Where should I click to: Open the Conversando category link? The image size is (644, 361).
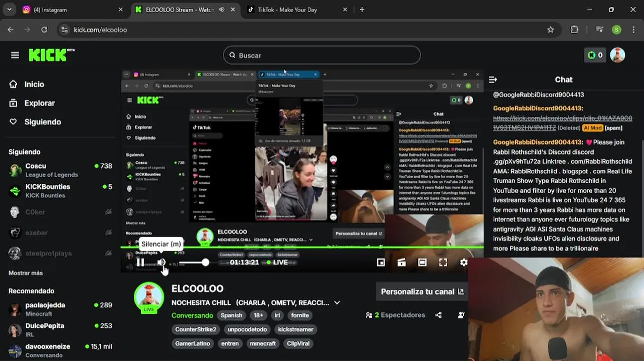(x=192, y=315)
